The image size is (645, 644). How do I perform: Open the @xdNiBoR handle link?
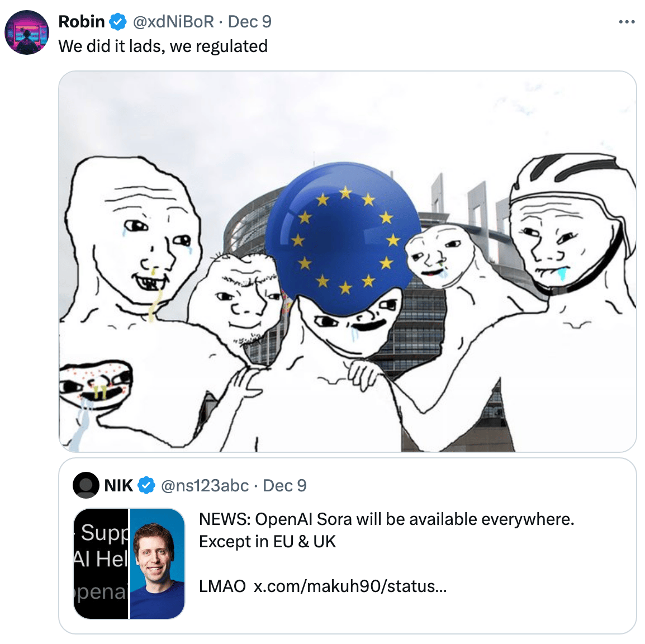(x=173, y=22)
